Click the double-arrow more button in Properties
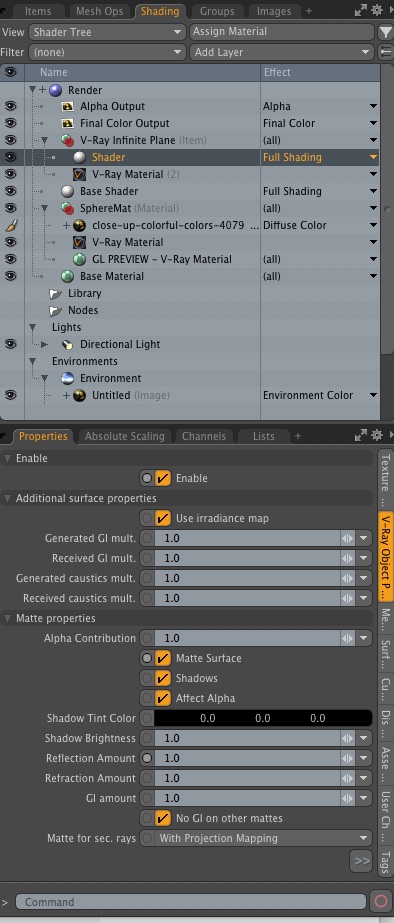Screen dimensions: 394x923 pyautogui.click(x=362, y=861)
